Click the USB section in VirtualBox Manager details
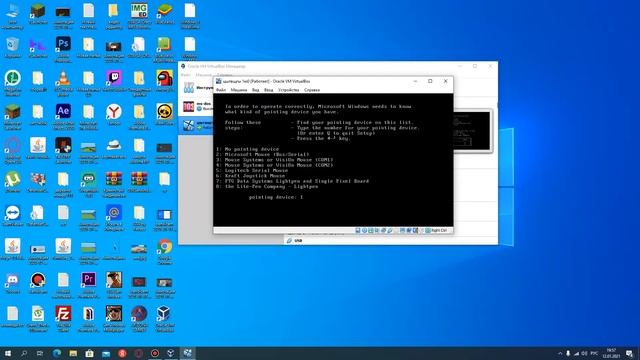 (x=298, y=241)
